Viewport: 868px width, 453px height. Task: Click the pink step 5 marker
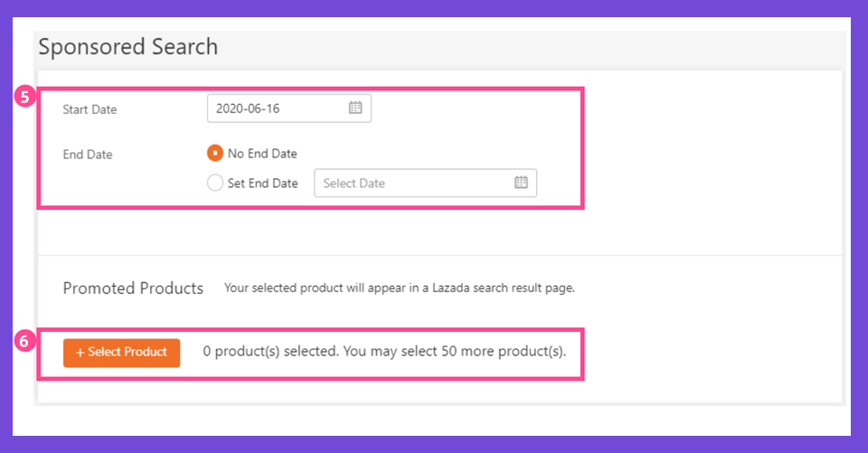(24, 97)
